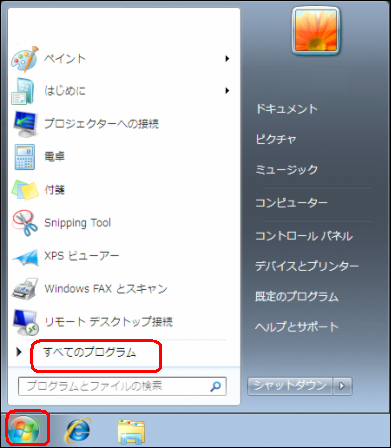The width and height of the screenshot is (391, 448).
Task: Expand the ペイント jump list arrow
Action: coord(227,59)
